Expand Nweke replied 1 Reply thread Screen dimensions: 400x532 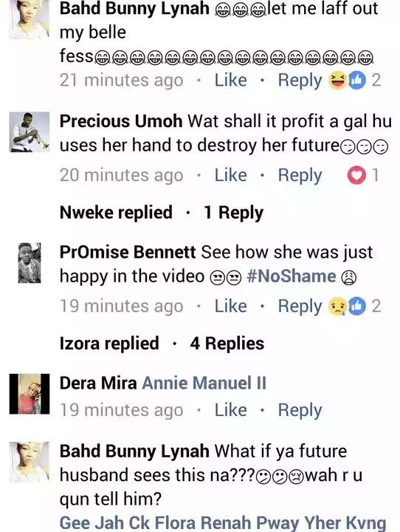162,212
